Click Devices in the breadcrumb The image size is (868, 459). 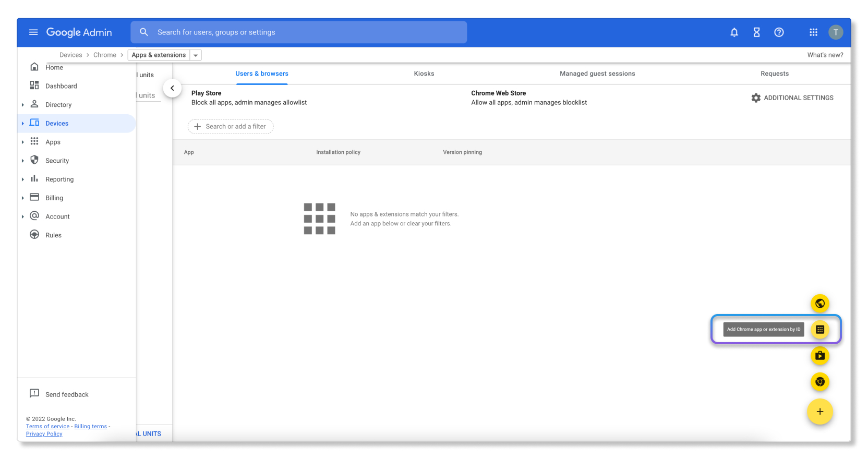(x=70, y=55)
